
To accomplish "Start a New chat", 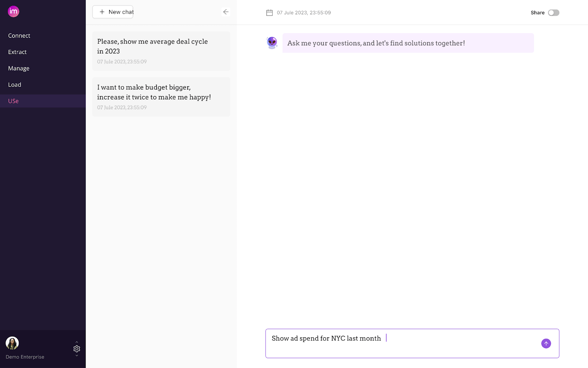I will click(x=113, y=12).
